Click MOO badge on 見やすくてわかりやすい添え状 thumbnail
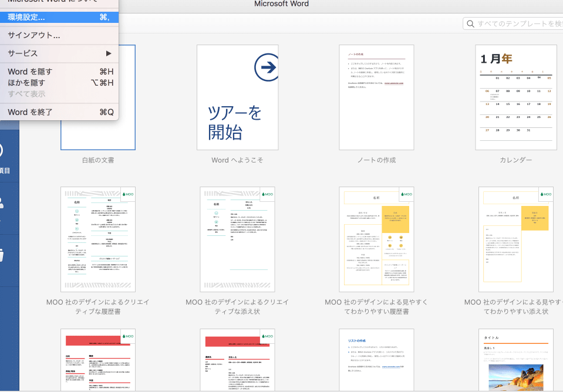The image size is (563, 392). point(546,194)
